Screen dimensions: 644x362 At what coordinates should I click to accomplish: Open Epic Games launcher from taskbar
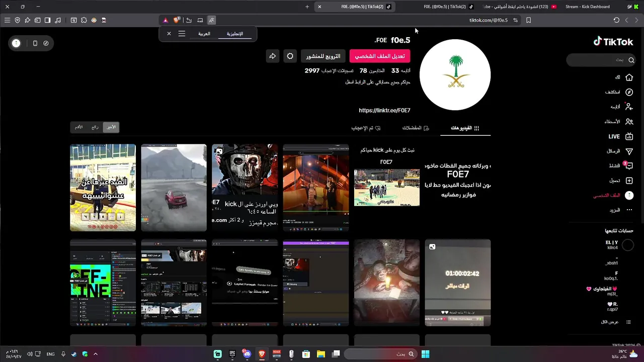click(x=232, y=354)
